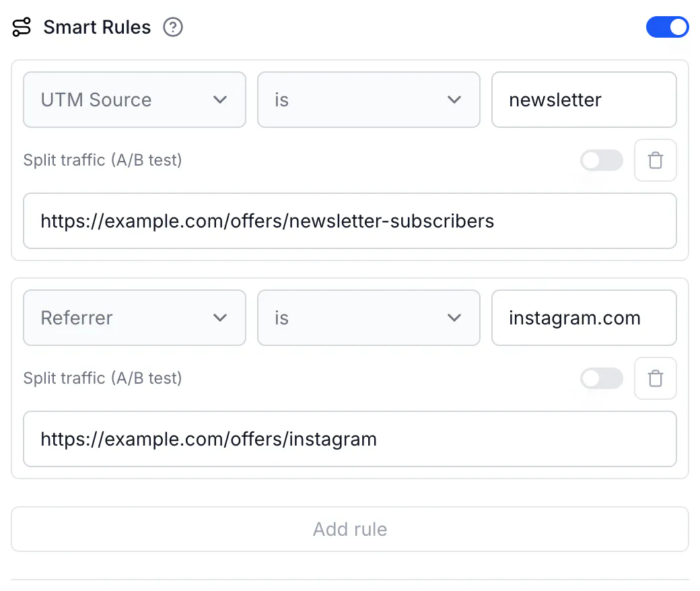
Task: Enable split traffic for the newsletter rule
Action: pyautogui.click(x=602, y=160)
